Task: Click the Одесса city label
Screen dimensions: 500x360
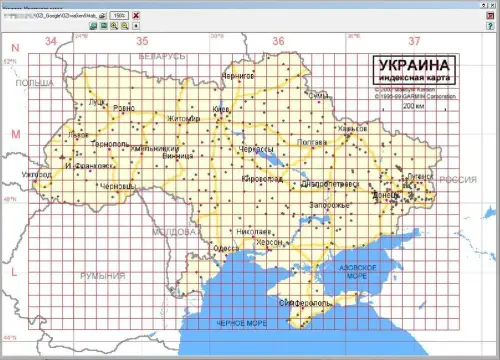Action: [226, 248]
